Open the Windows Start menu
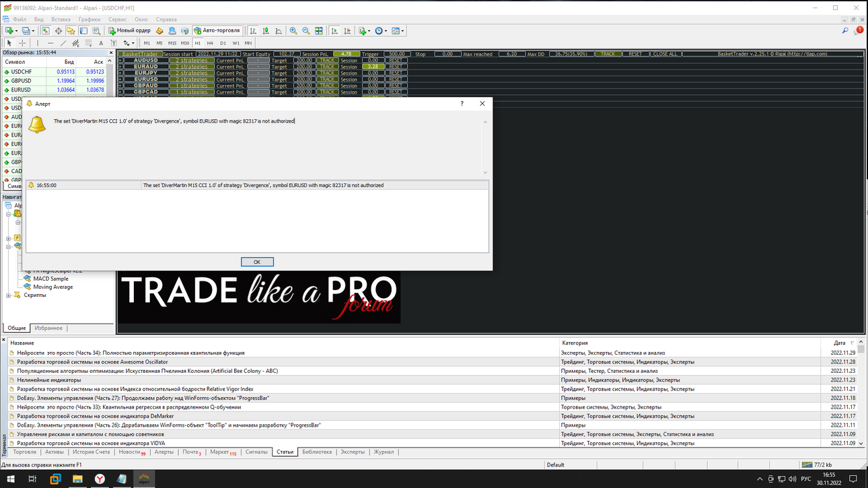 point(11,479)
